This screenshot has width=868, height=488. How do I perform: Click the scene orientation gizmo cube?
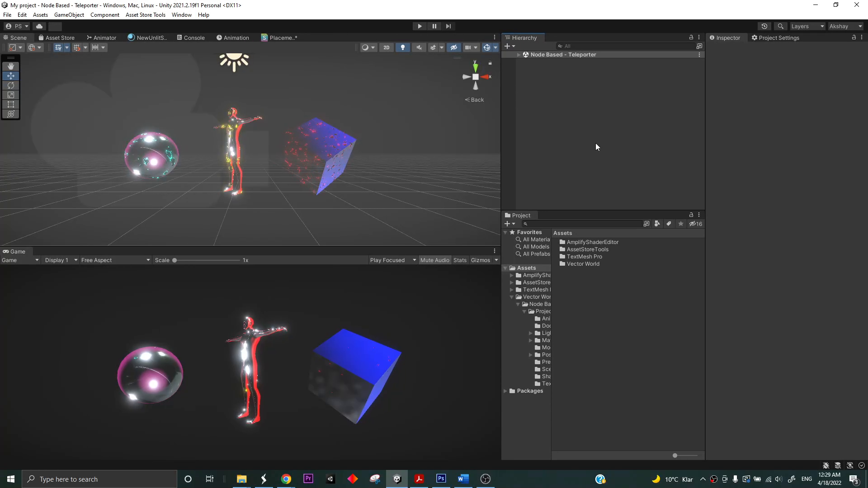(476, 77)
